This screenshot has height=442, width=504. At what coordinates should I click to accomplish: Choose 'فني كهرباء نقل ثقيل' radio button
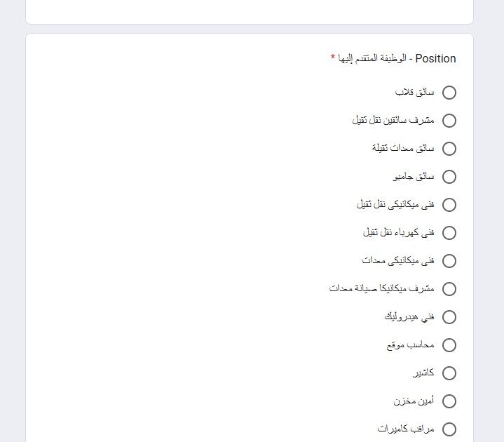(449, 233)
